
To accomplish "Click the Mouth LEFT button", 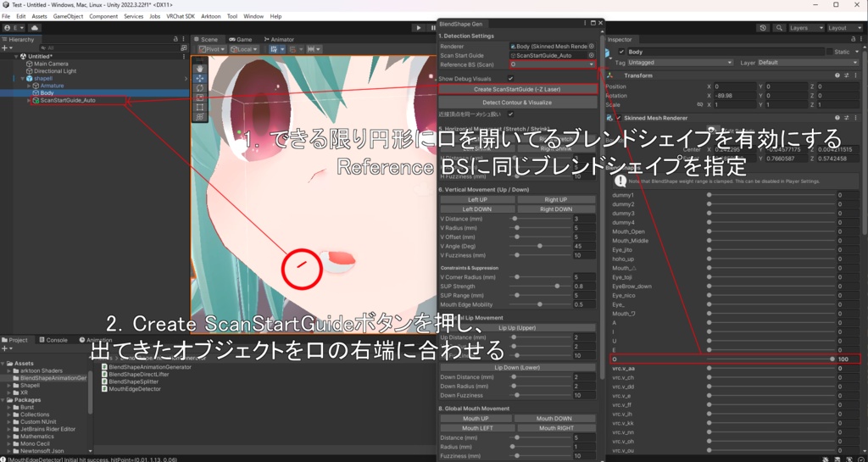I will click(476, 428).
